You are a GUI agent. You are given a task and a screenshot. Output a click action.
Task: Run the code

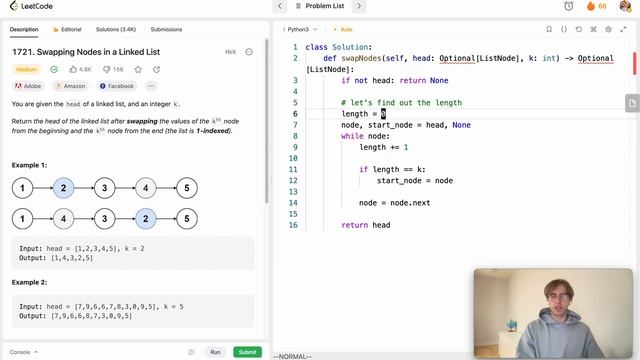click(215, 352)
